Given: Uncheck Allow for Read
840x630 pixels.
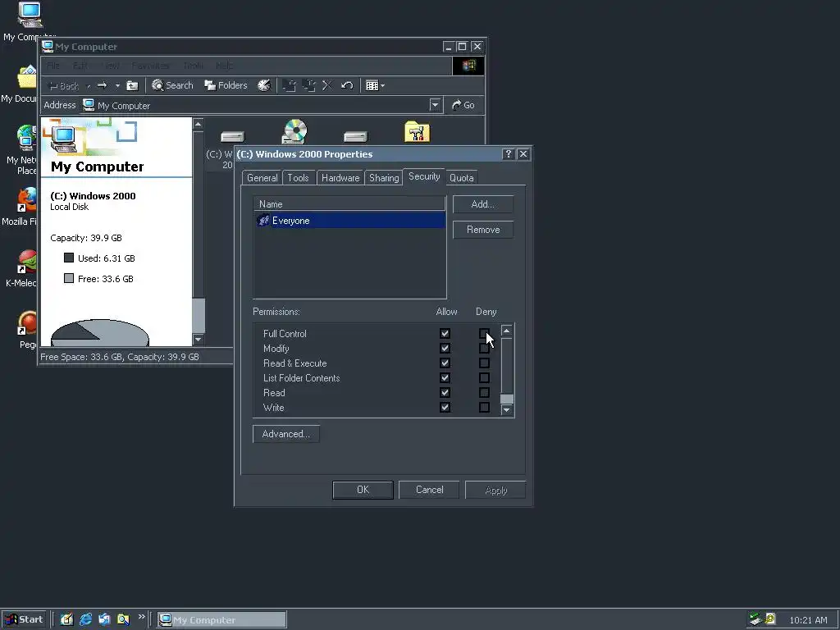Looking at the screenshot, I should click(x=445, y=393).
